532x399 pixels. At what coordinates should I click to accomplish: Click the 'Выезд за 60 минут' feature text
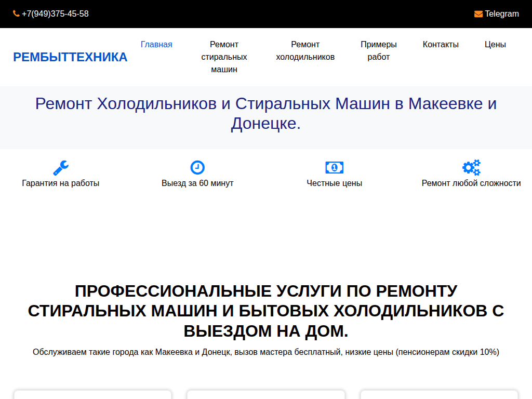click(197, 183)
